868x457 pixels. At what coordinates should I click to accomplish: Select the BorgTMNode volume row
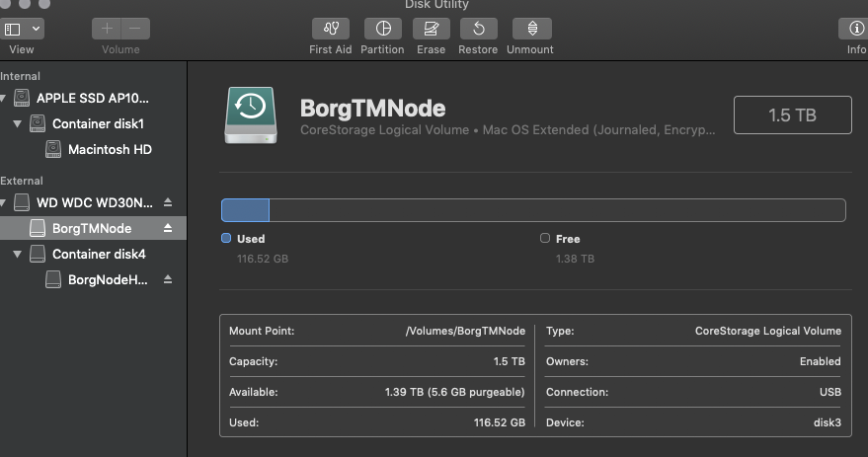tap(93, 229)
